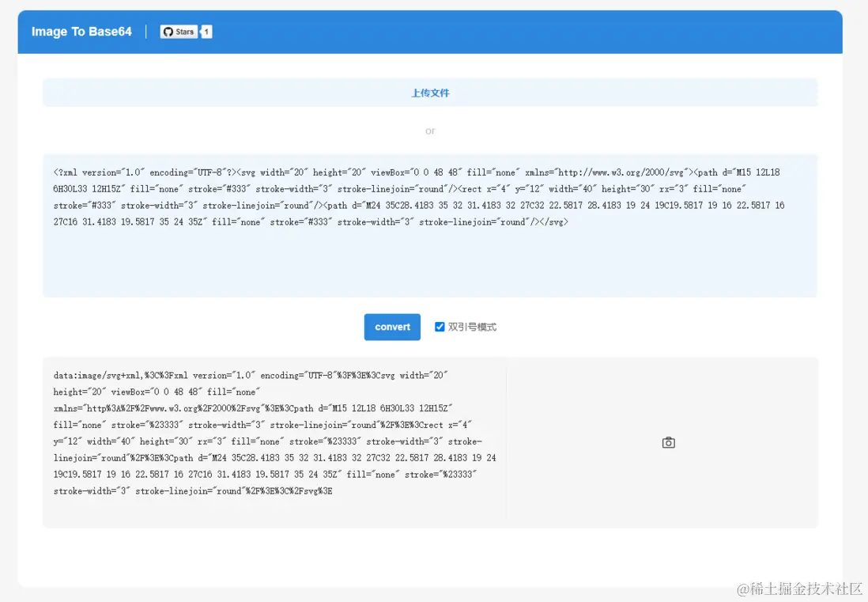
Task: Click the Image To Base64 title
Action: pos(81,32)
